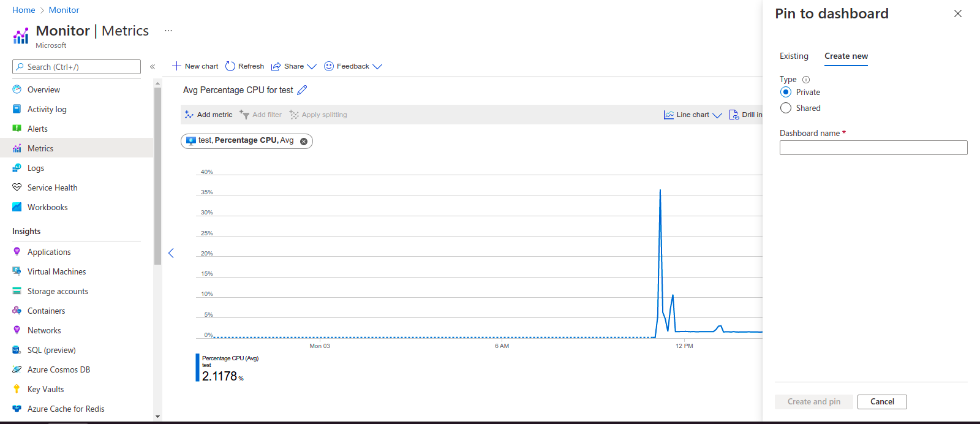Switch to the Create new tab

click(x=846, y=56)
